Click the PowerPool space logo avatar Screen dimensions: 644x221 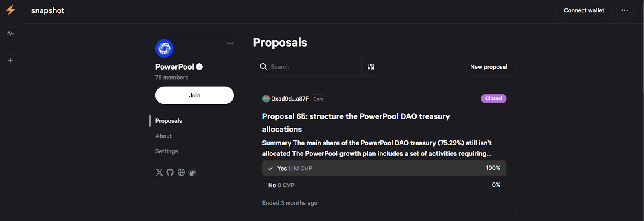165,48
